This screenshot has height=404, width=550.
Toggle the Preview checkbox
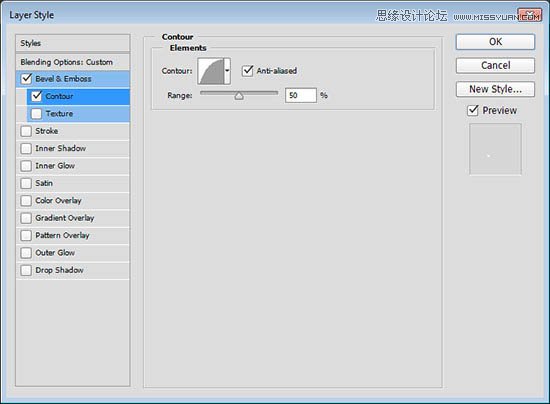click(x=473, y=110)
